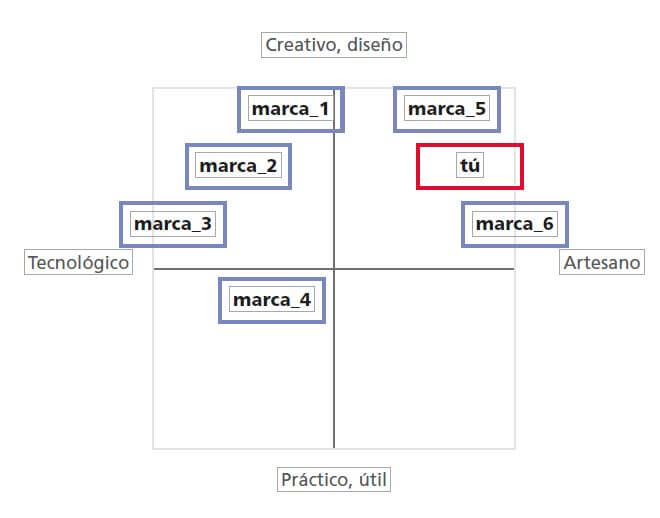Choose the marca_6 brand box
The width and height of the screenshot is (660, 518).
[514, 224]
